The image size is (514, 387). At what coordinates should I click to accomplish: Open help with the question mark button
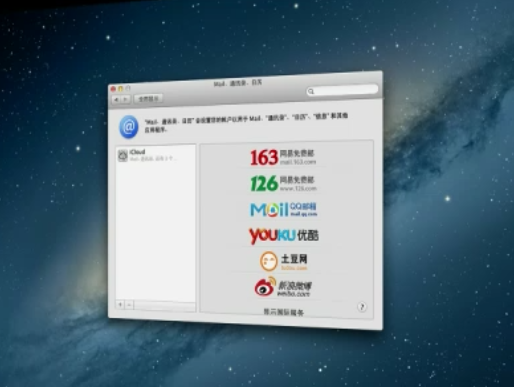click(x=362, y=307)
